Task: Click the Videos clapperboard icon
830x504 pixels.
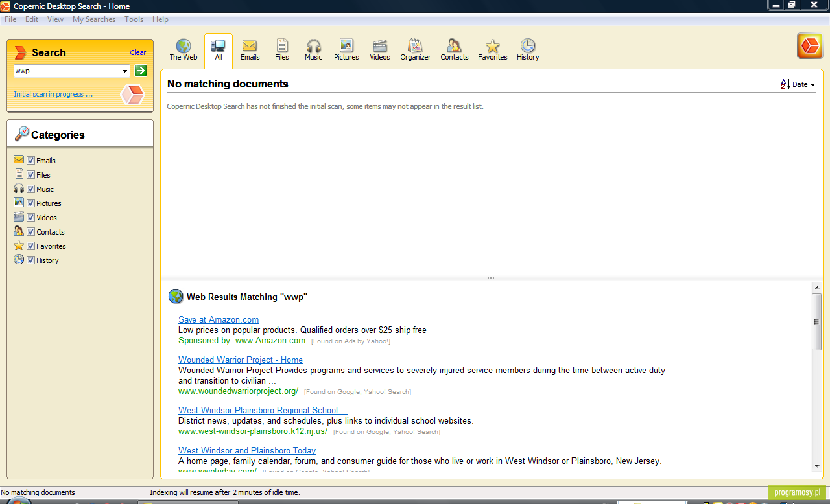Action: (380, 45)
